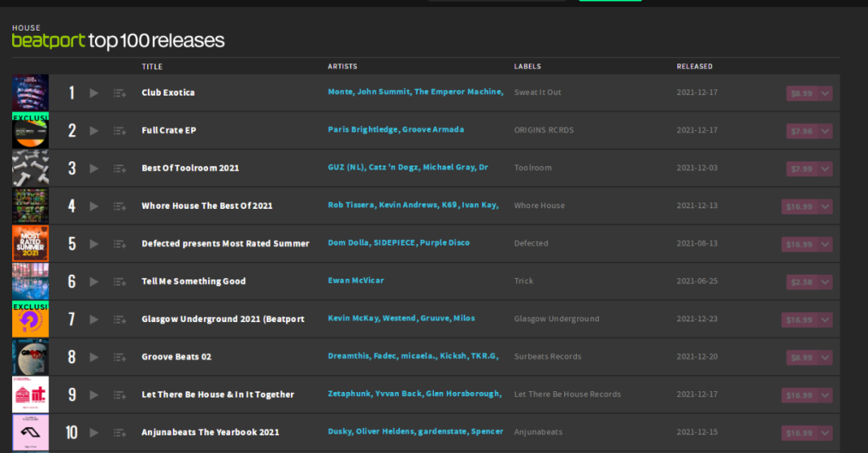Play Best Of Toolroom 2021
The height and width of the screenshot is (453, 868).
[x=94, y=168]
